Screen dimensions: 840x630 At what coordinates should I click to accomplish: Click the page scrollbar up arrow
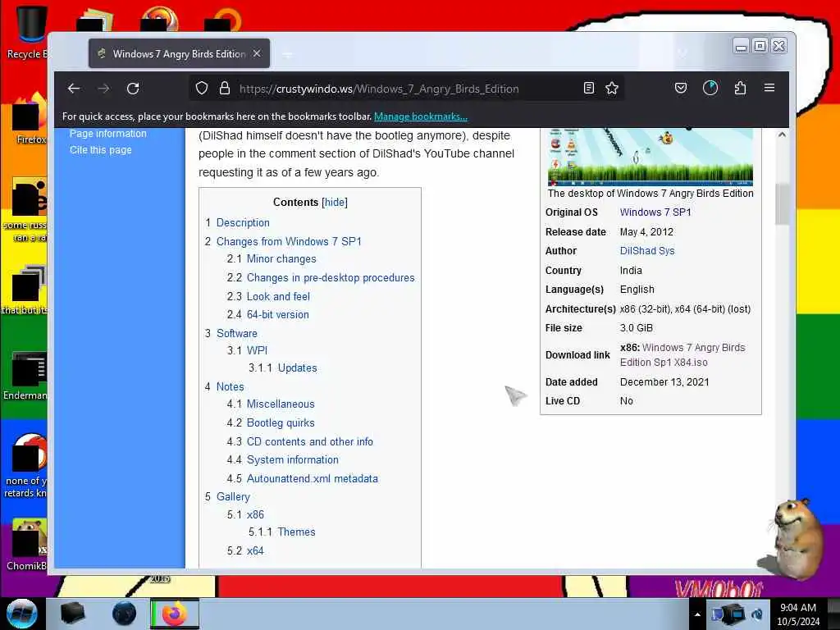point(782,135)
